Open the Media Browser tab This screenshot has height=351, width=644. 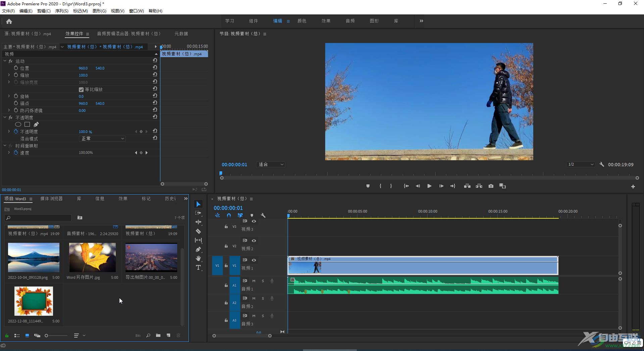click(51, 199)
